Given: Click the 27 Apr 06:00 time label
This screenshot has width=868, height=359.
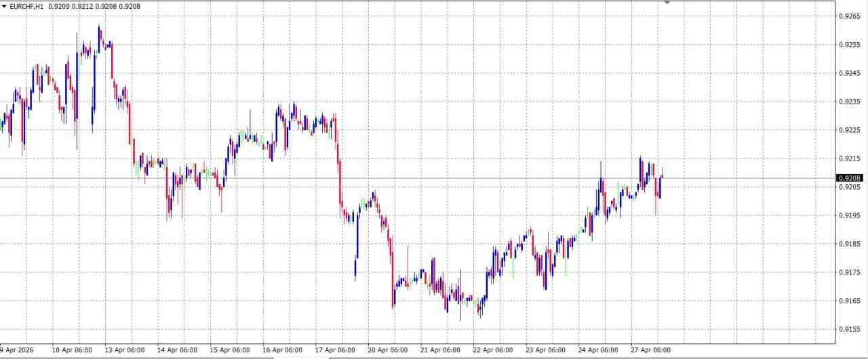Looking at the screenshot, I should tap(651, 350).
